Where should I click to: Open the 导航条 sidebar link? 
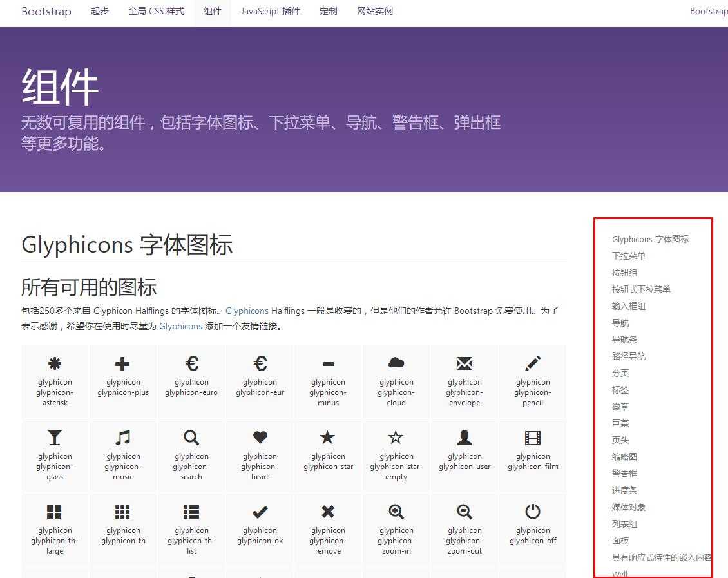coord(624,340)
